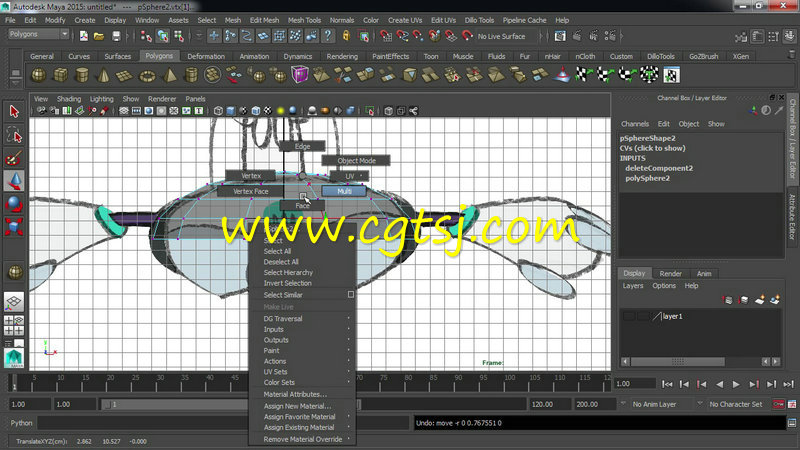Open the Polygons menu set dropdown
The height and width of the screenshot is (450, 800).
pos(38,34)
